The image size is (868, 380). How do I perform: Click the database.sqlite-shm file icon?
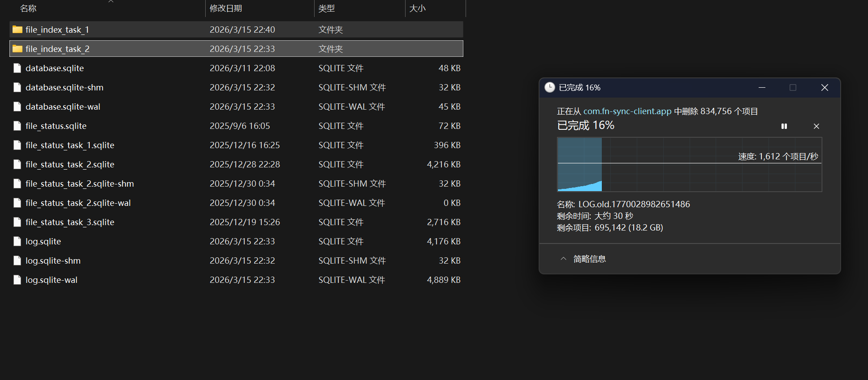point(17,87)
